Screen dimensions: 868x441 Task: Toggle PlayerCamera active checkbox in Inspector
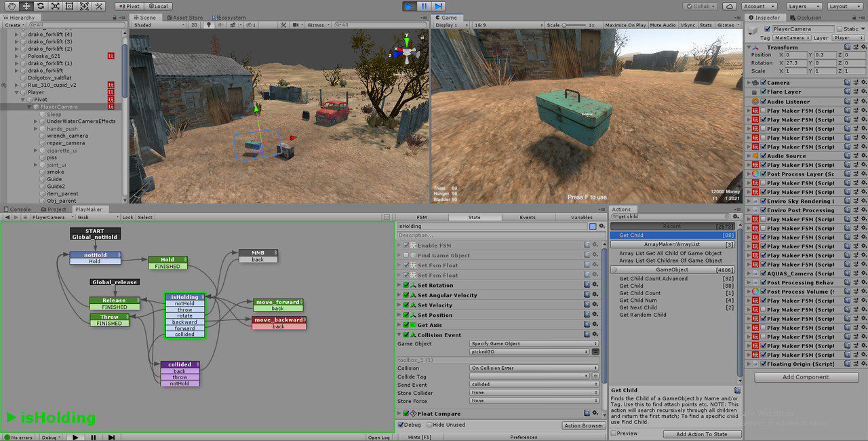[x=768, y=29]
